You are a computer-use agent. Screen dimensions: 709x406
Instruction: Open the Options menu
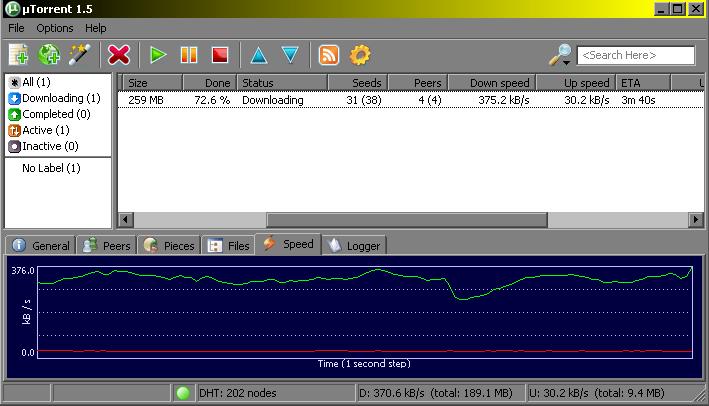[x=55, y=28]
